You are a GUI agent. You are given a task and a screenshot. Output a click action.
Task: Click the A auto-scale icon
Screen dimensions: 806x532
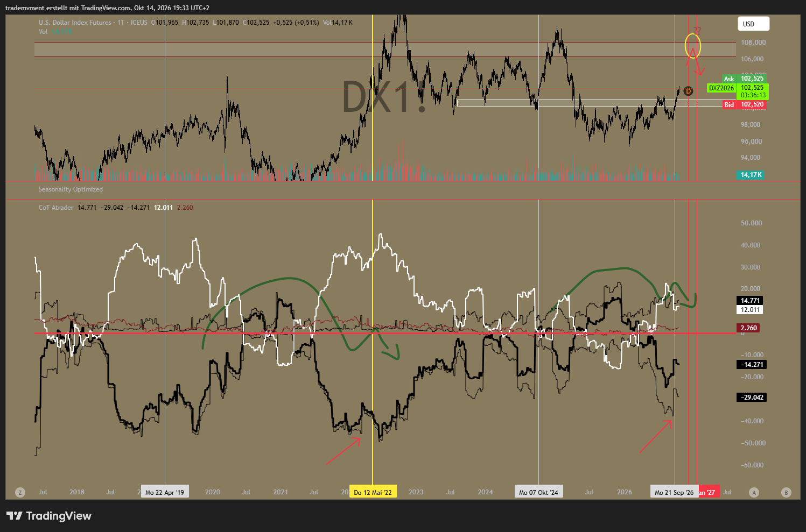pyautogui.click(x=754, y=492)
